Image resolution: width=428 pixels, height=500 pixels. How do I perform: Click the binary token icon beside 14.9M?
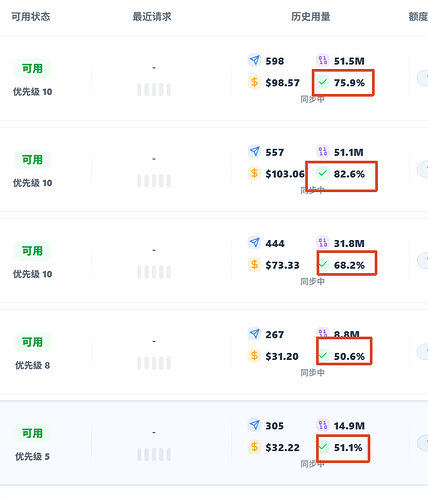click(323, 425)
